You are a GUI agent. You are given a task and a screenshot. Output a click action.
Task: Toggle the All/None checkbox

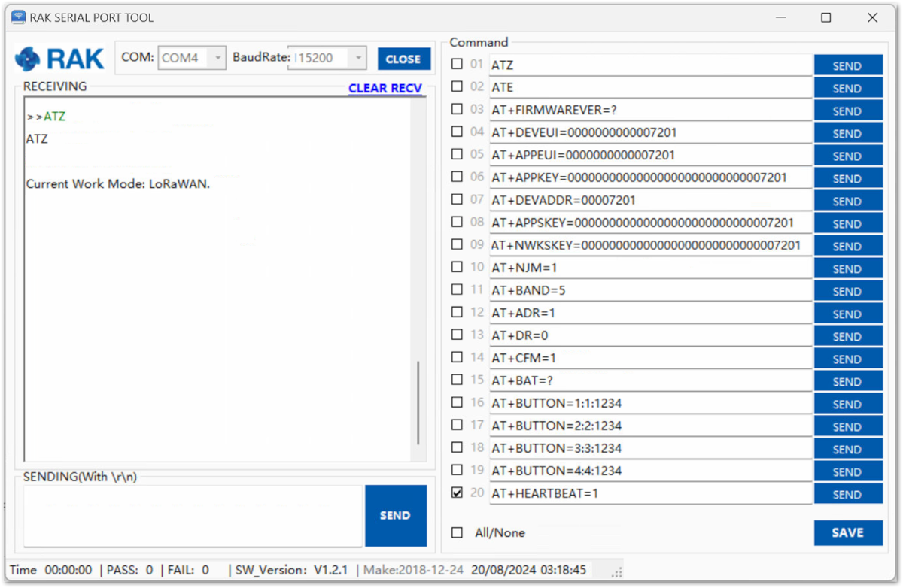point(457,532)
